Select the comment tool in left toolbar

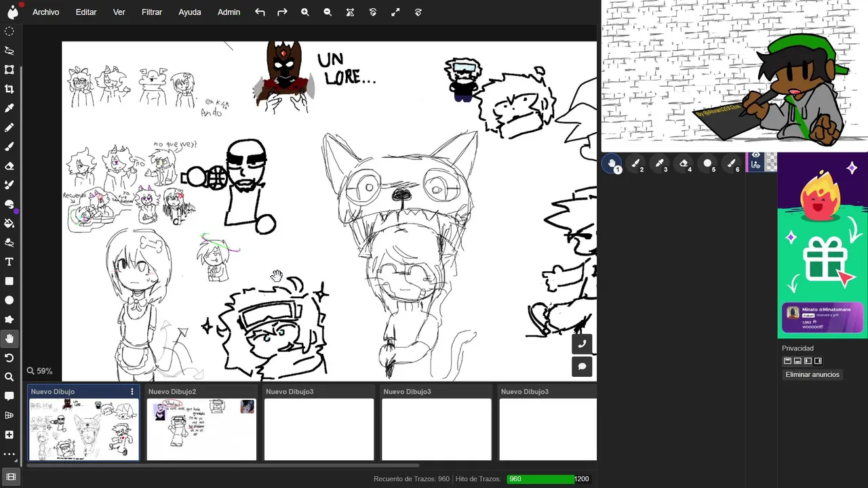[x=9, y=396]
